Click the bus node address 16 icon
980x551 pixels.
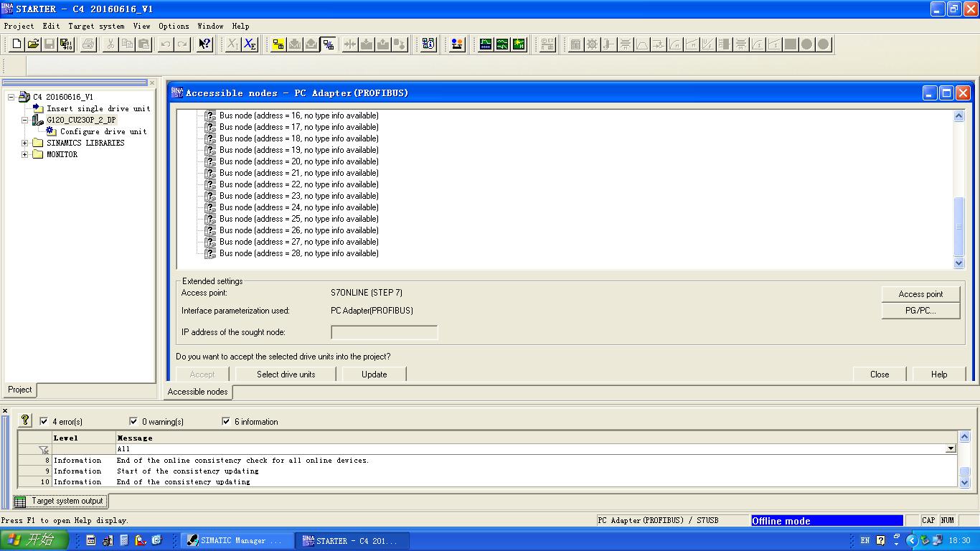(x=210, y=116)
